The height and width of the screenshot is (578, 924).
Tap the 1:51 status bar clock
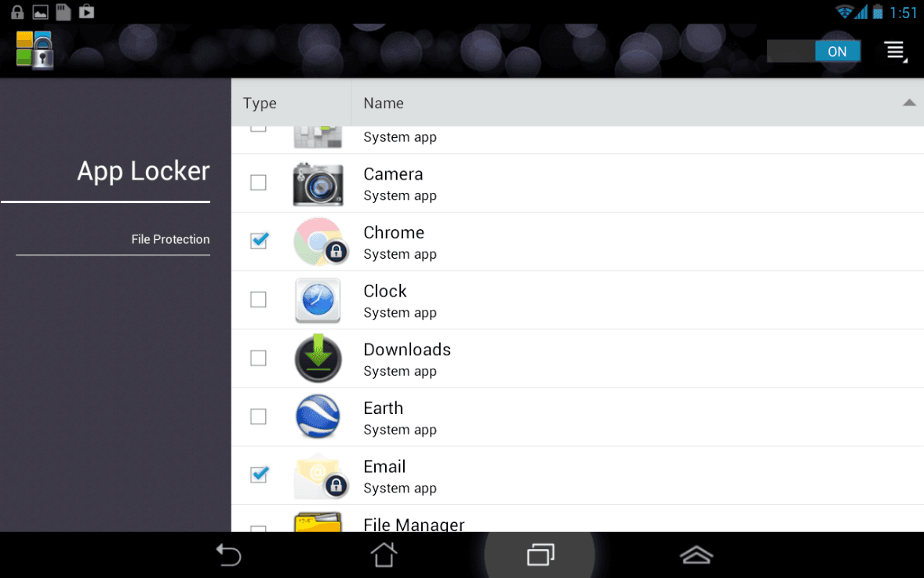(904, 13)
